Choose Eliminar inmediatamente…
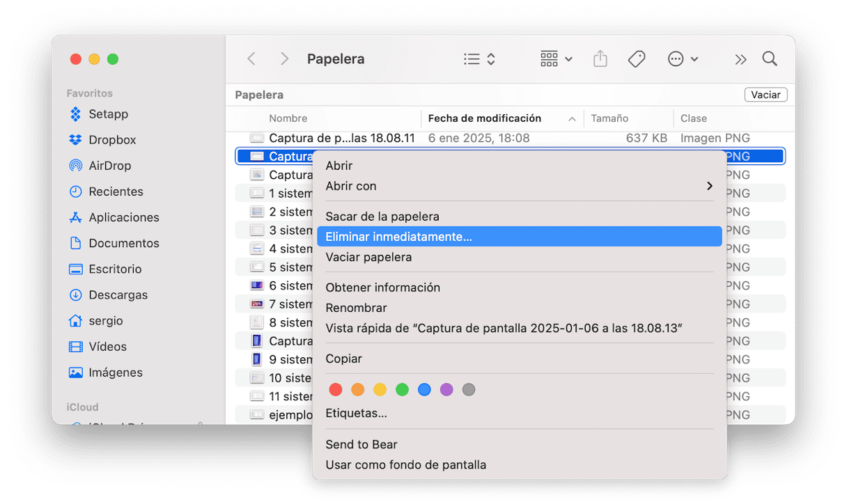 [x=519, y=237]
